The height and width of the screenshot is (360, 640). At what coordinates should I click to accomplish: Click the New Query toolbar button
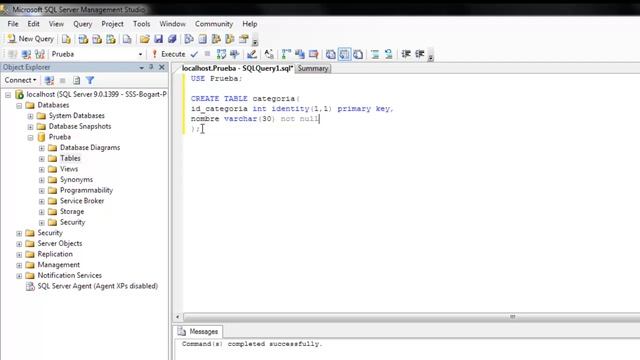pyautogui.click(x=31, y=39)
